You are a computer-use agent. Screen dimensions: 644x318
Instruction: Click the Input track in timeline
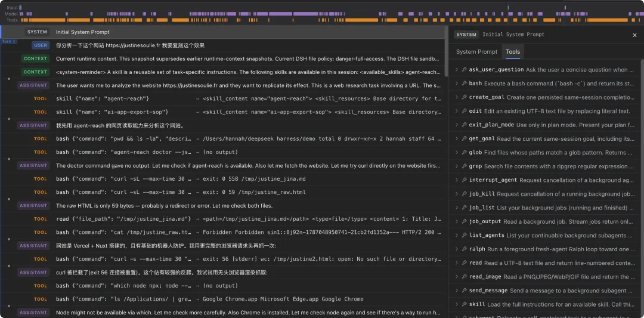[332, 7]
